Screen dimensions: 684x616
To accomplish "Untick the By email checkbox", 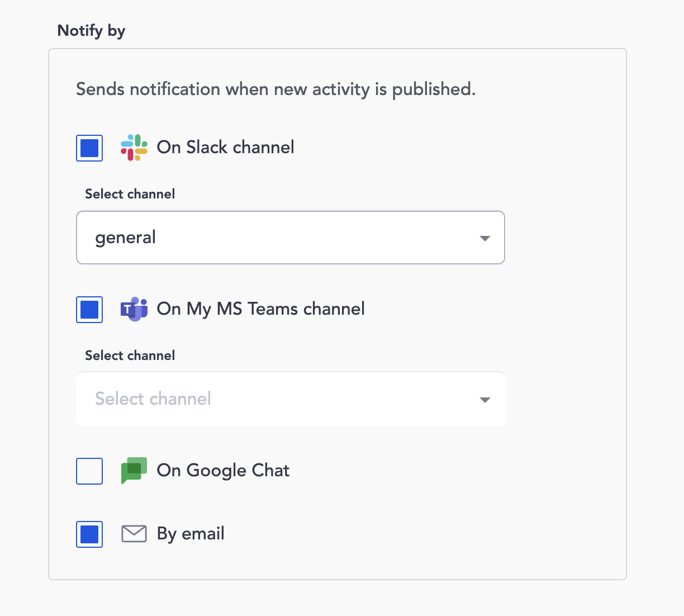I will [89, 534].
